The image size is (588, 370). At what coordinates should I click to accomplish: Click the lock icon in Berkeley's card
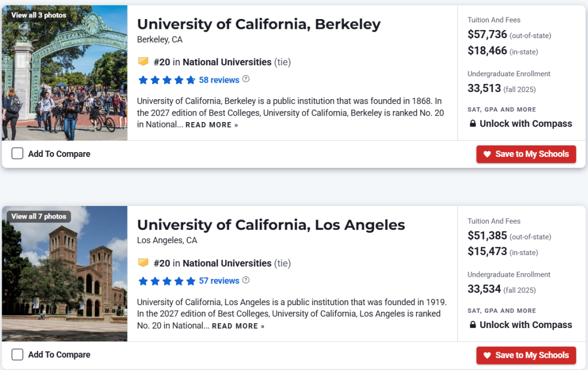pyautogui.click(x=473, y=124)
